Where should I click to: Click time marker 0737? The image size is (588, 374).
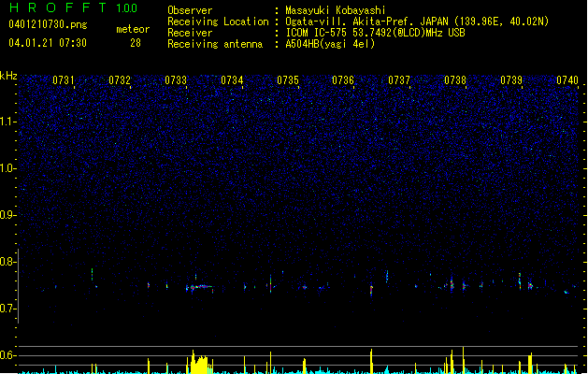[399, 80]
